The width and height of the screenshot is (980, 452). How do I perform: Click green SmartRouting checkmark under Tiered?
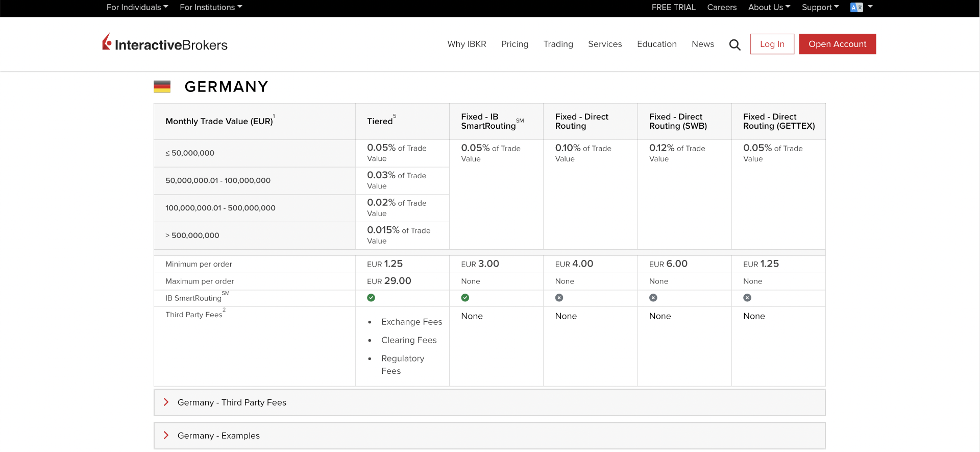[371, 298]
